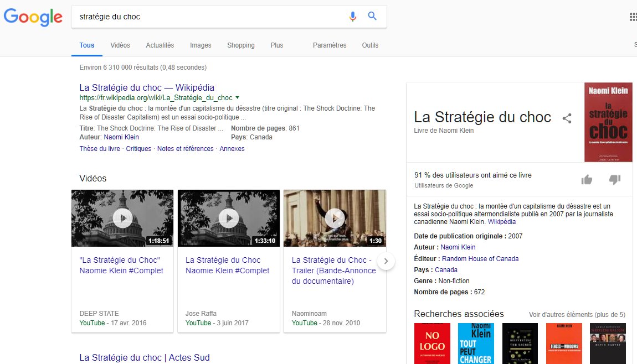Give thumbs up to the book
Screen dimensions: 637x364
tap(587, 179)
